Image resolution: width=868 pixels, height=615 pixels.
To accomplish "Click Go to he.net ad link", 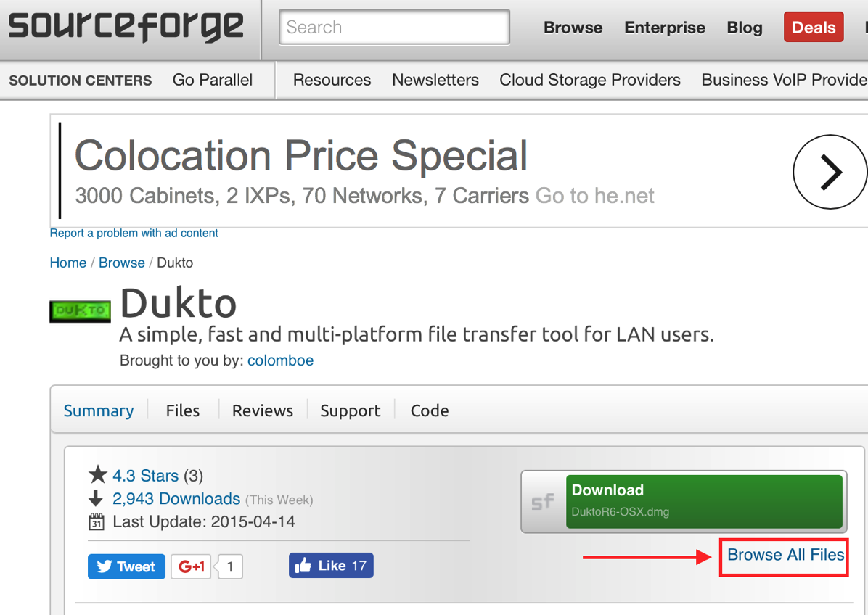I will (595, 196).
